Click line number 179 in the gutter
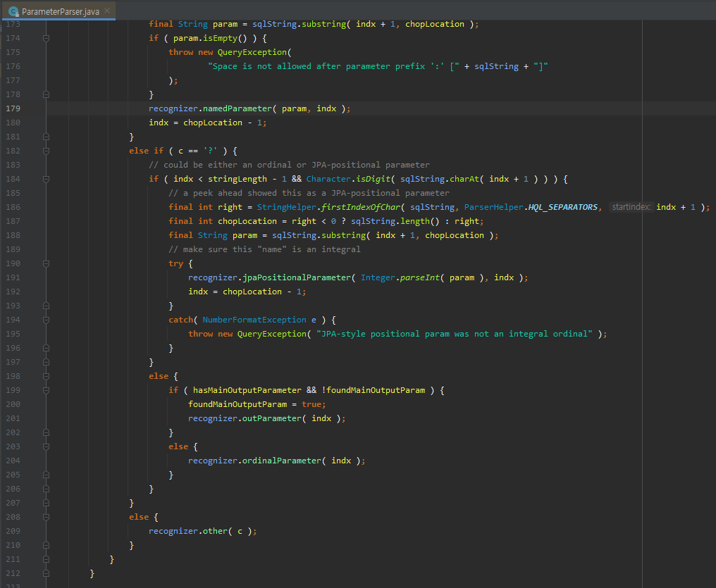 click(13, 108)
